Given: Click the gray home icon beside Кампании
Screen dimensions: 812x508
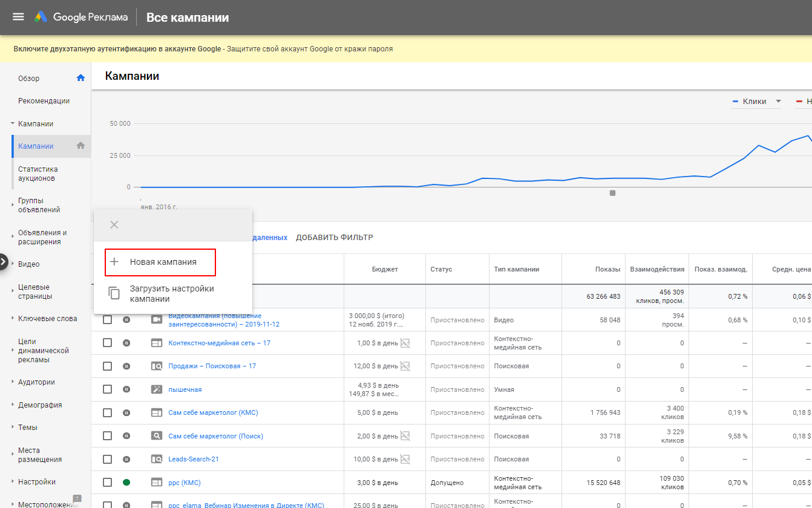Looking at the screenshot, I should point(80,146).
